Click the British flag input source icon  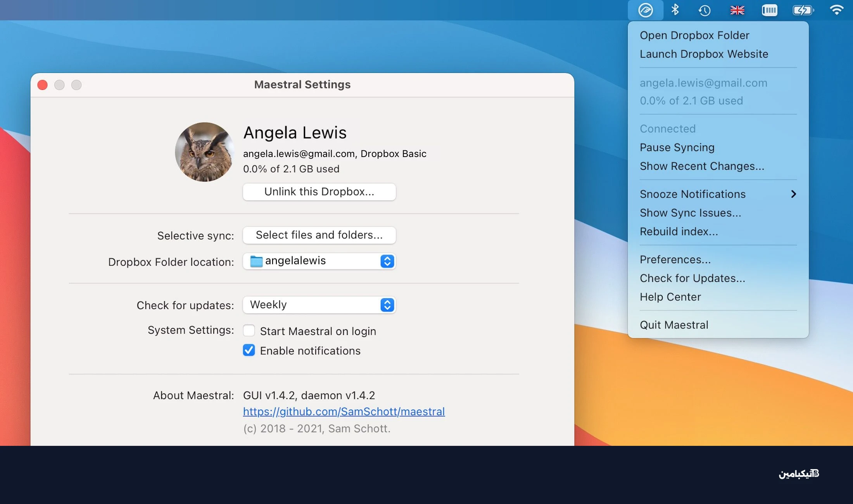coord(737,10)
